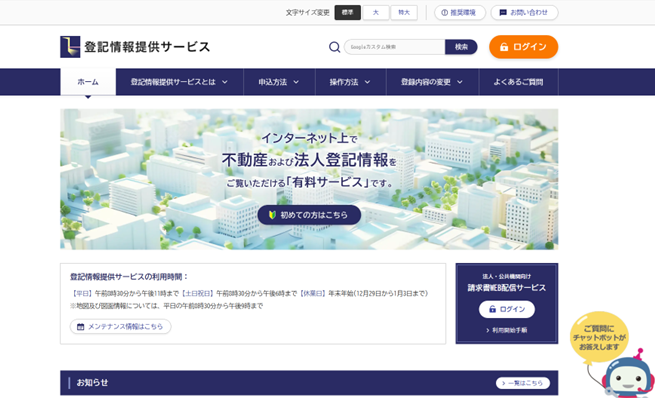
Task: Select 大 font size
Action: click(376, 13)
